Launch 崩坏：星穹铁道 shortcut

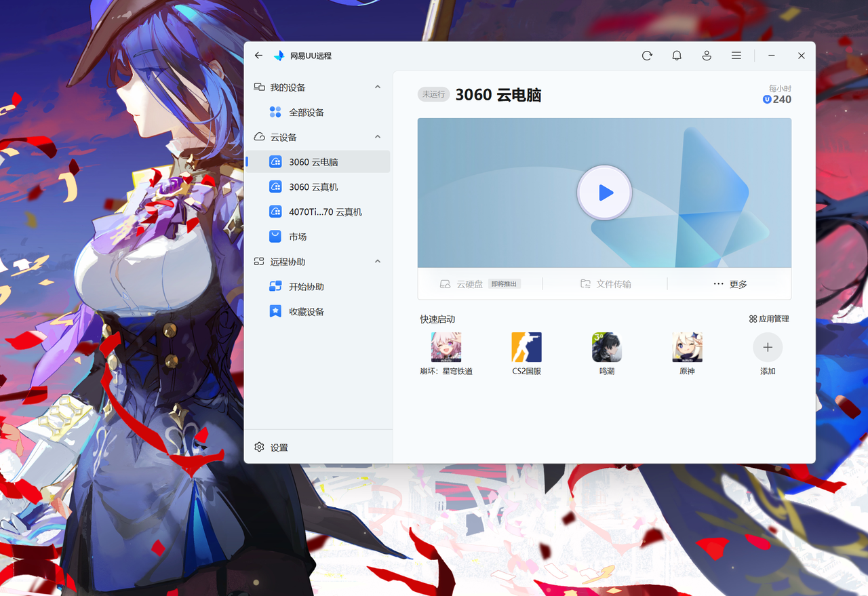(446, 354)
